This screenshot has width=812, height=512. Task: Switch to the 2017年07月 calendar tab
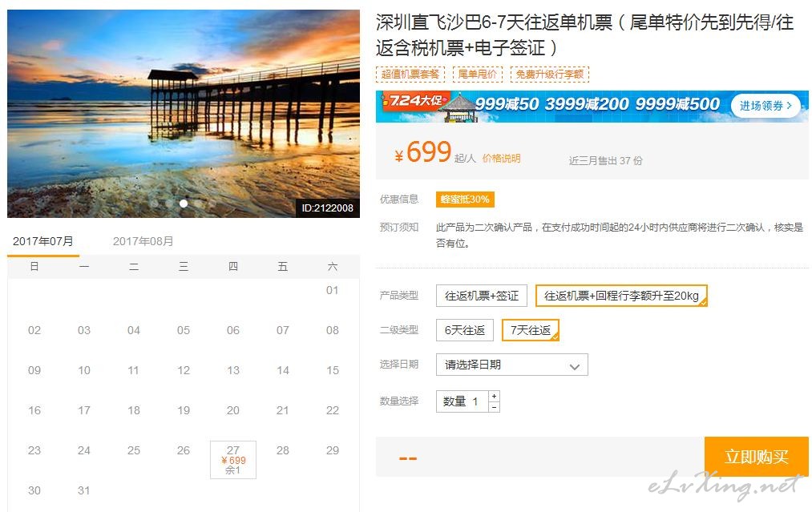click(x=43, y=241)
